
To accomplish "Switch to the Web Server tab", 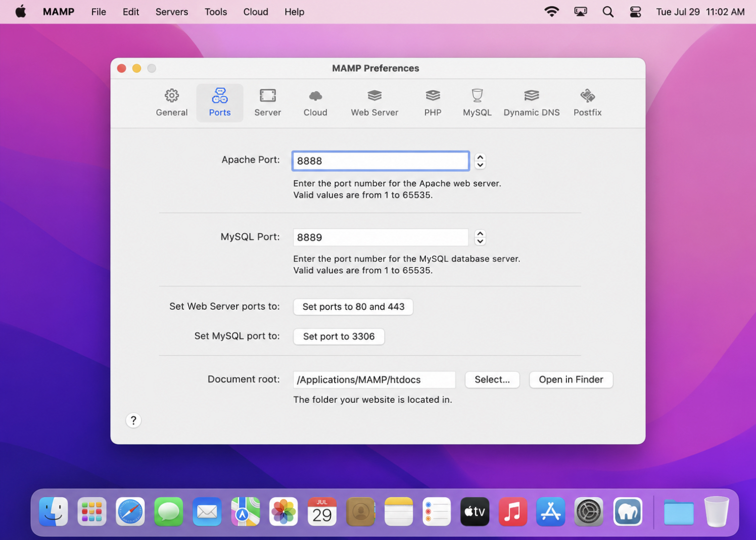I will [374, 103].
